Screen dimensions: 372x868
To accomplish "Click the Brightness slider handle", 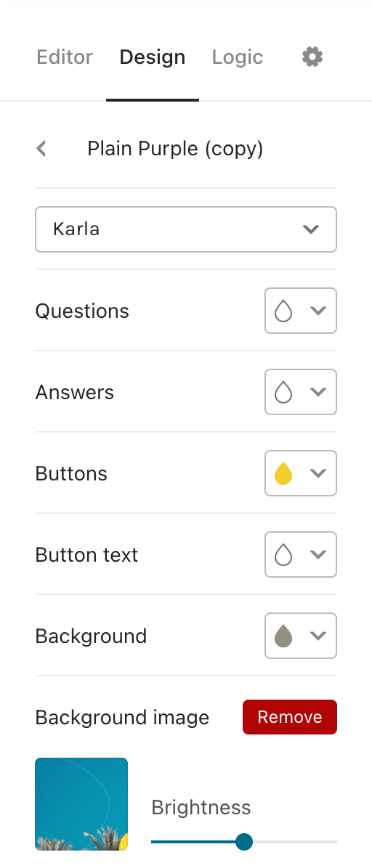I will pyautogui.click(x=244, y=842).
